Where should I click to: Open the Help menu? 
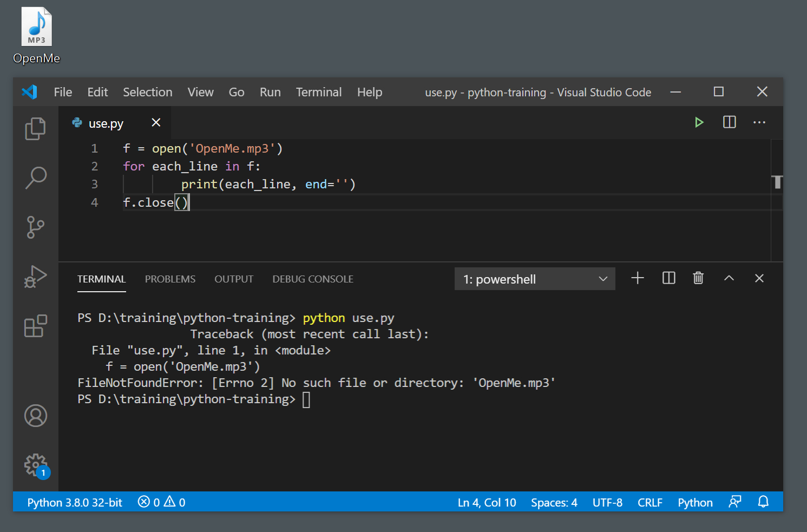point(370,92)
